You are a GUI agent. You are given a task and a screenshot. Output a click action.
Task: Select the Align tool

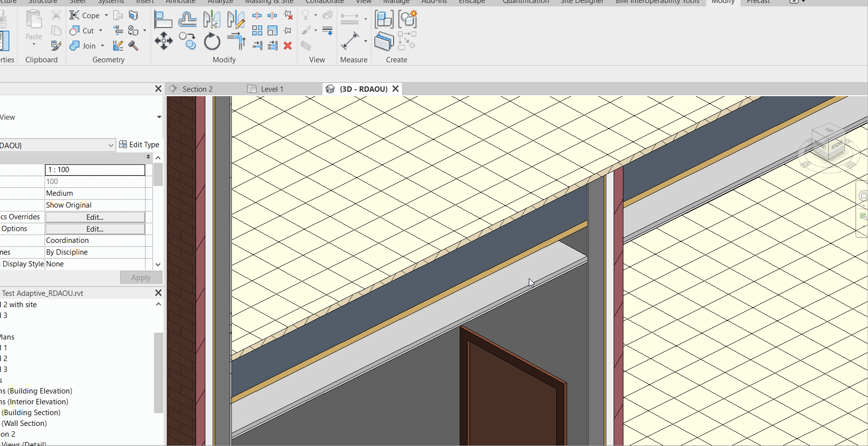[x=164, y=20]
